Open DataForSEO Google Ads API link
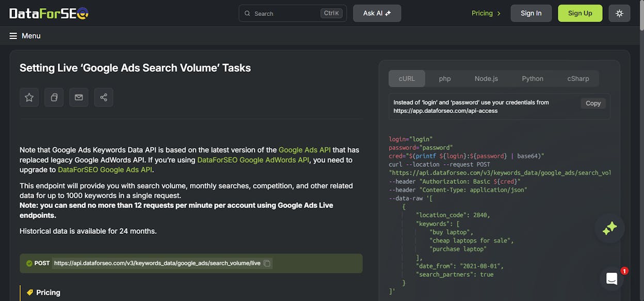644x301 pixels. click(x=105, y=170)
